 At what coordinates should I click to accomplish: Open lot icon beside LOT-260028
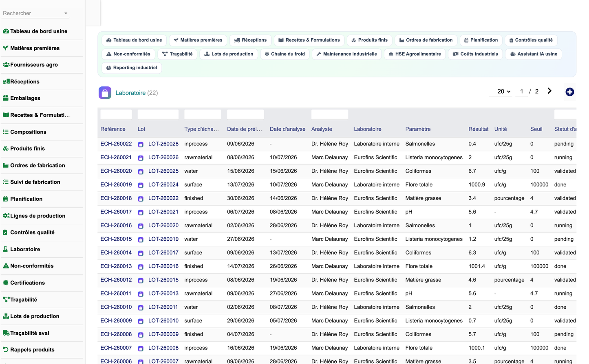click(141, 144)
